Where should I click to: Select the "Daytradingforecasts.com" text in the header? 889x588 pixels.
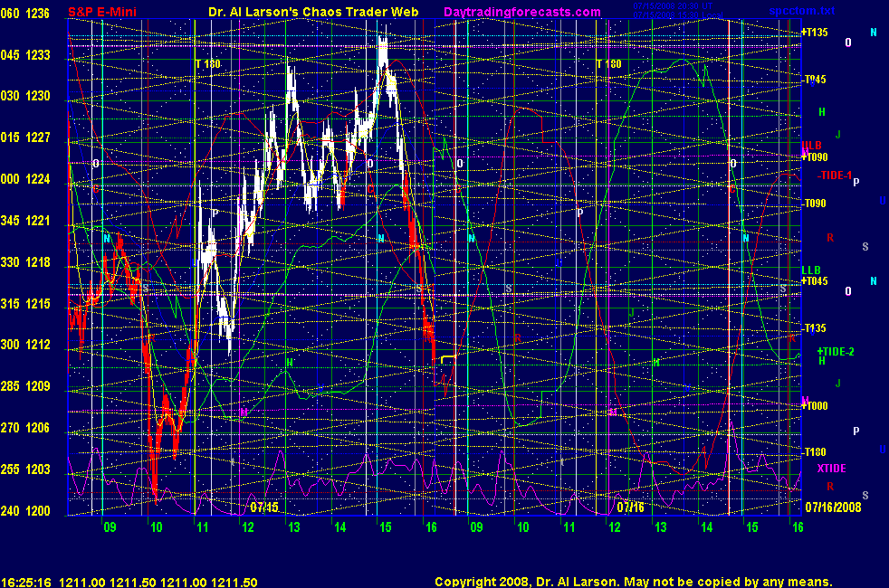[522, 12]
